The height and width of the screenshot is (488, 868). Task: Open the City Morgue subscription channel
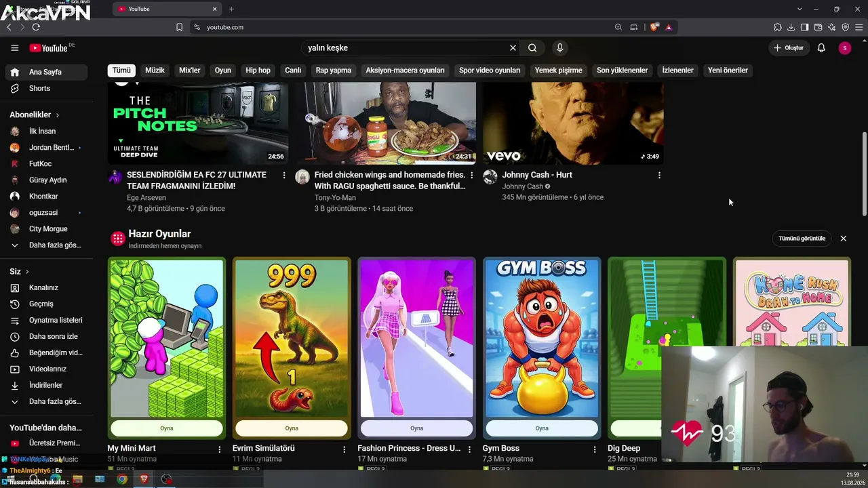(46, 229)
